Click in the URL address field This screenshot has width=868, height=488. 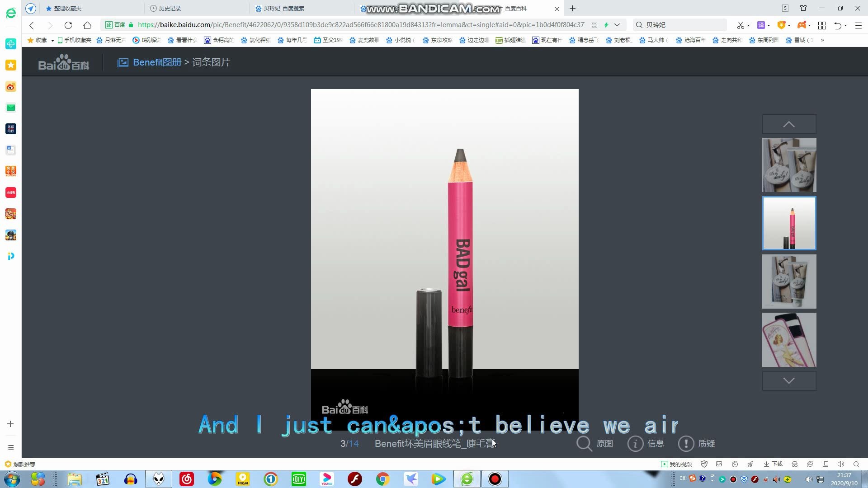[x=361, y=25]
